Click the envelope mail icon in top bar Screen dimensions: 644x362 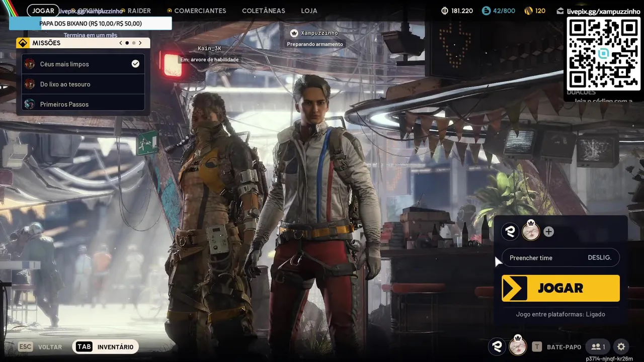pyautogui.click(x=560, y=11)
